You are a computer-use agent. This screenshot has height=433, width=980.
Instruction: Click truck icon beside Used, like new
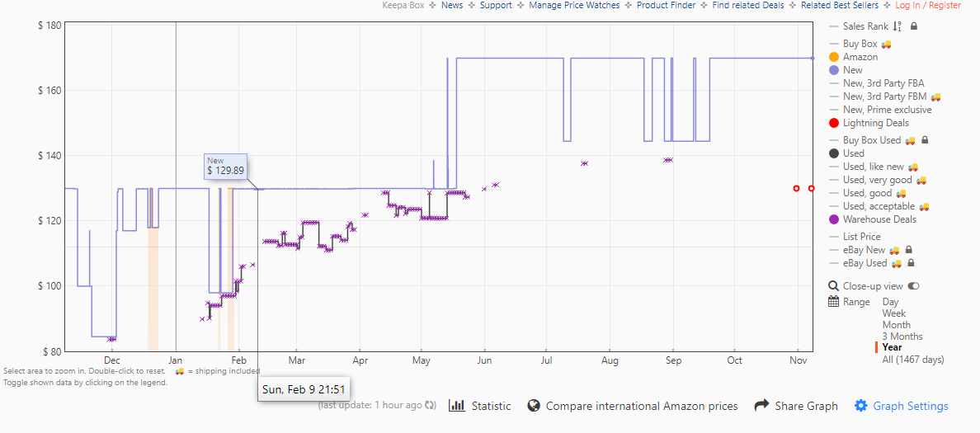click(913, 167)
